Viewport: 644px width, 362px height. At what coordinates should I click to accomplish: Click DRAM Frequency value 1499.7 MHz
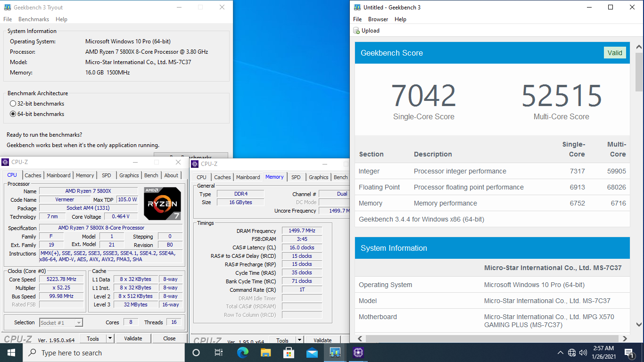[302, 231]
